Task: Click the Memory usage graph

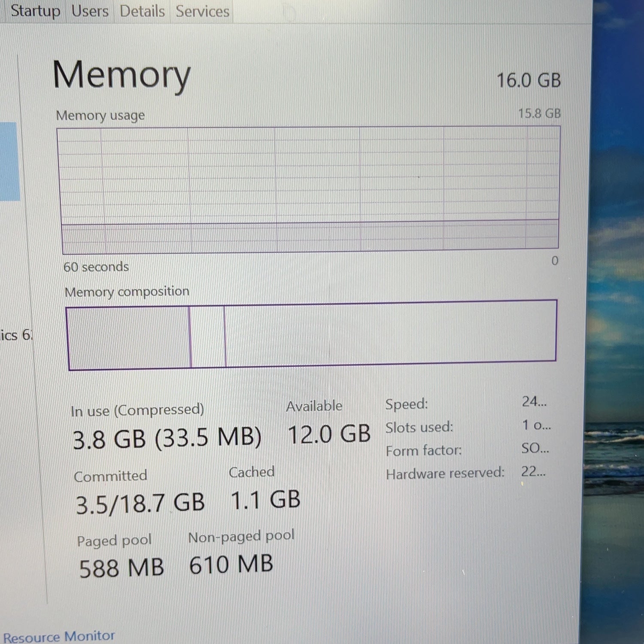Action: 309,189
